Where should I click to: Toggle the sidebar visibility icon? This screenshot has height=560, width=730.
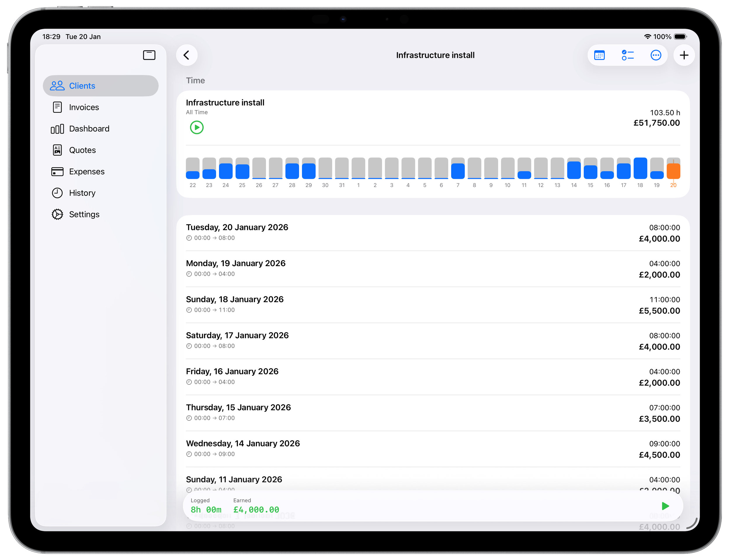pyautogui.click(x=149, y=55)
